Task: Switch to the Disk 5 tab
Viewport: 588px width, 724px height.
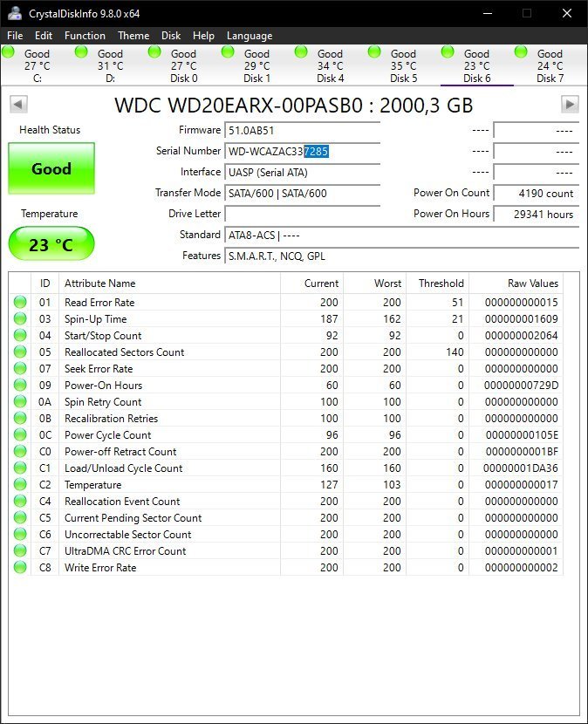Action: point(403,66)
